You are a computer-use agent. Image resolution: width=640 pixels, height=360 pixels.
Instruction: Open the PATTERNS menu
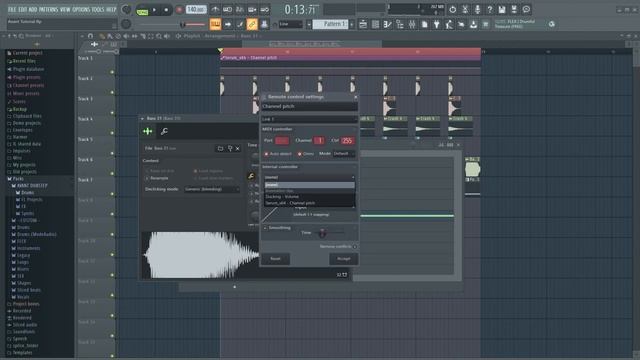(48, 9)
